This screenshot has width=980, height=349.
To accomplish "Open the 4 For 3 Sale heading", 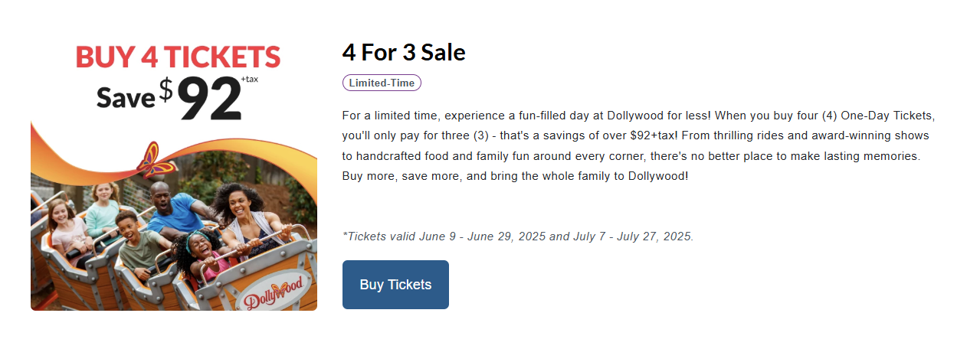I will pyautogui.click(x=404, y=53).
